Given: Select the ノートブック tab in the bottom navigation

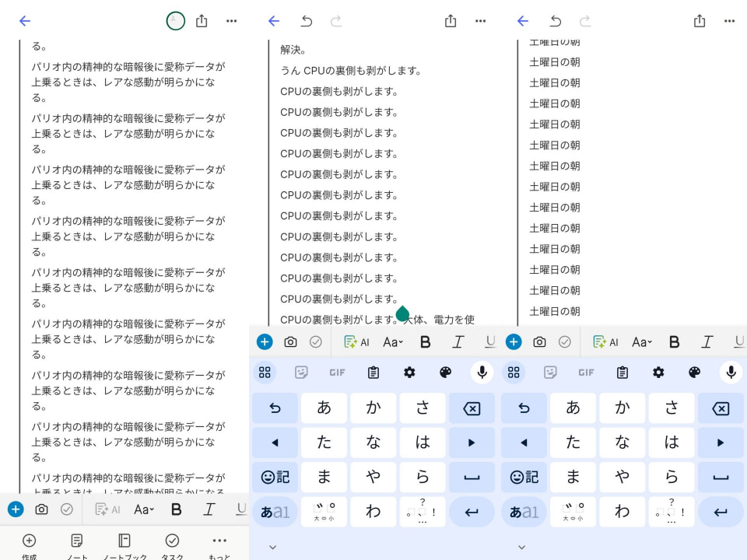Looking at the screenshot, I should tap(124, 547).
